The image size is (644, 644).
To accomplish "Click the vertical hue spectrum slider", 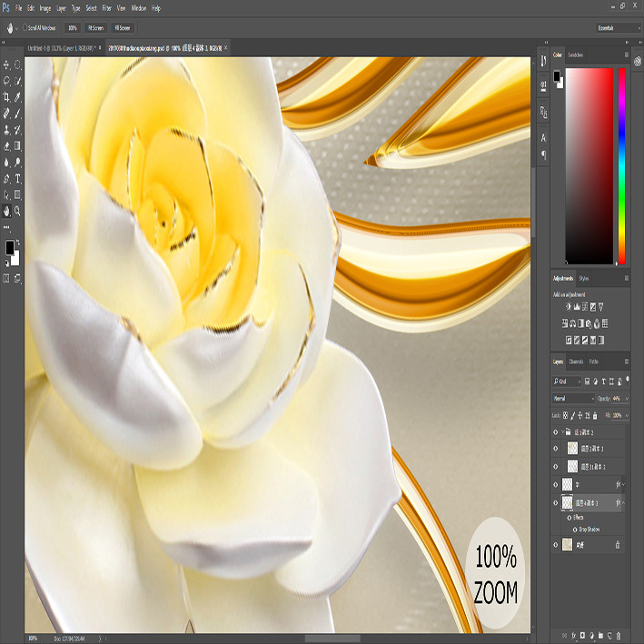I will [x=622, y=166].
